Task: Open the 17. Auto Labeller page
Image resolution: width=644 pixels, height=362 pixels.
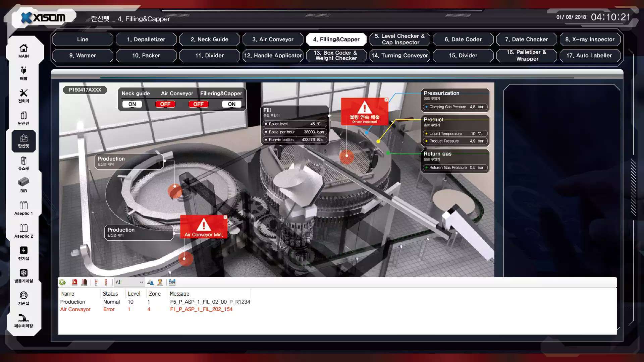Action: pyautogui.click(x=590, y=55)
